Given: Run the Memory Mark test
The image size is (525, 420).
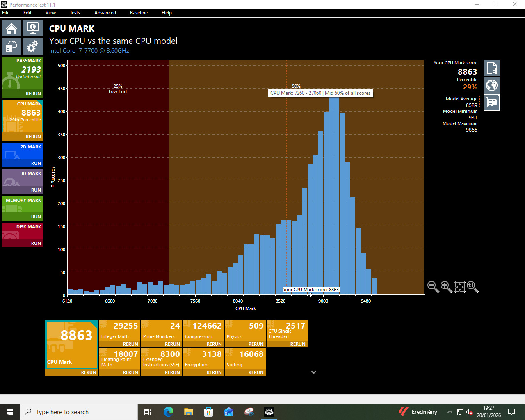Looking at the screenshot, I should click(36, 217).
